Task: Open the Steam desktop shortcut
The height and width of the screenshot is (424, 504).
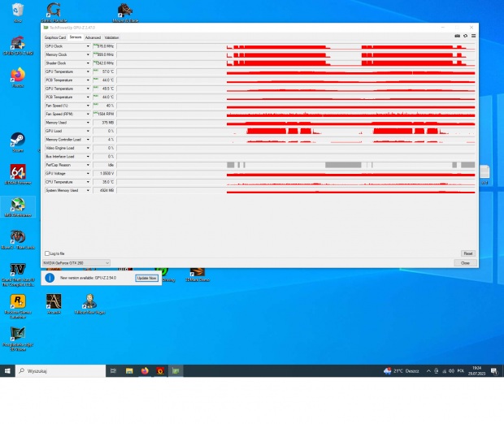Action: 17,141
